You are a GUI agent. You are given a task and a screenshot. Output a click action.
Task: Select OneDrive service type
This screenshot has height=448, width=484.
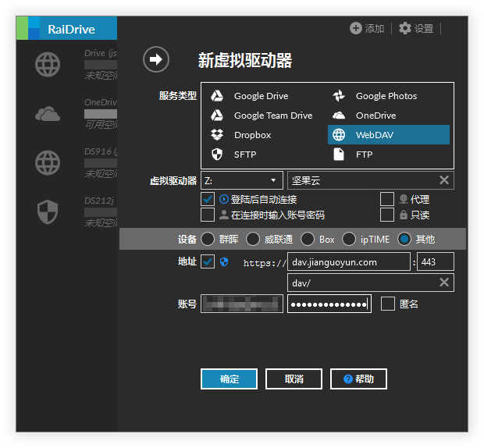[388, 116]
